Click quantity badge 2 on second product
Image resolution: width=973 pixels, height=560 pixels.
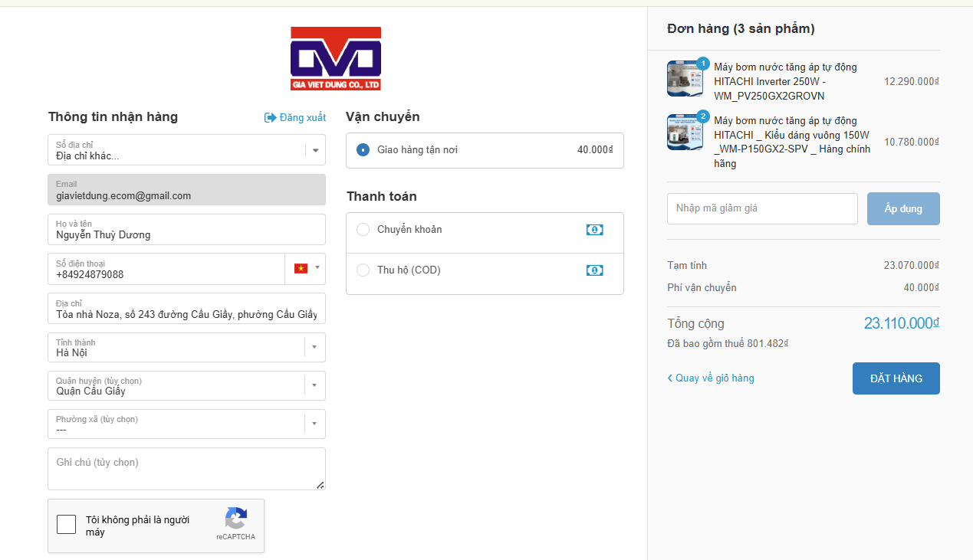(x=703, y=116)
